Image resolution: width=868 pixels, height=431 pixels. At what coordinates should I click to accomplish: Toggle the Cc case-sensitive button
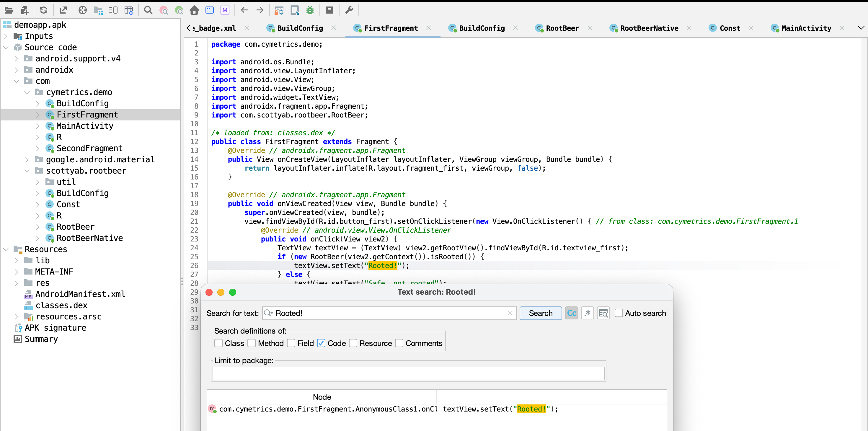(x=572, y=313)
